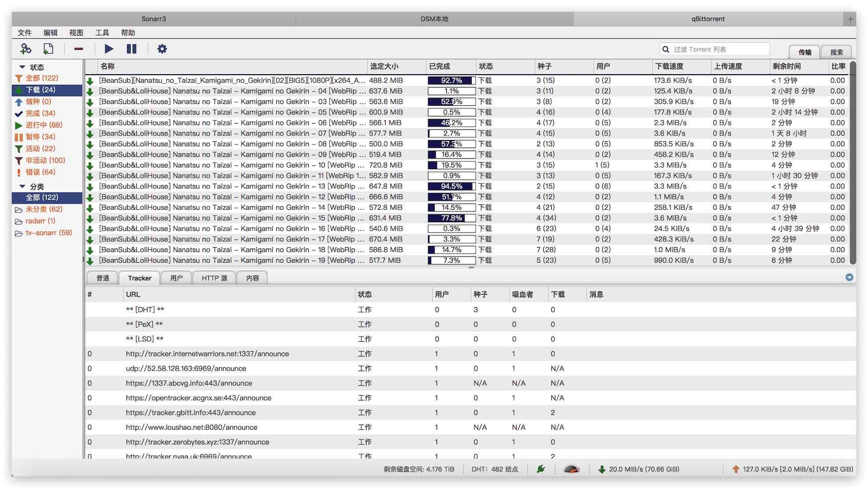Open settings with the gear icon
Image resolution: width=868 pixels, height=488 pixels.
point(162,49)
